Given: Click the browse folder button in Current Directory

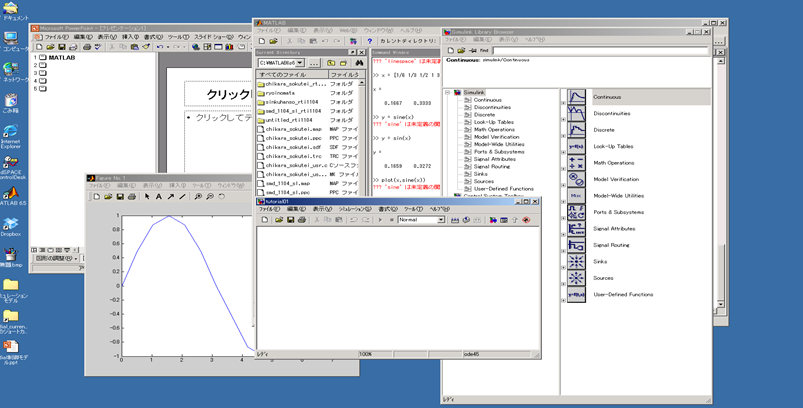Looking at the screenshot, I should click(314, 63).
